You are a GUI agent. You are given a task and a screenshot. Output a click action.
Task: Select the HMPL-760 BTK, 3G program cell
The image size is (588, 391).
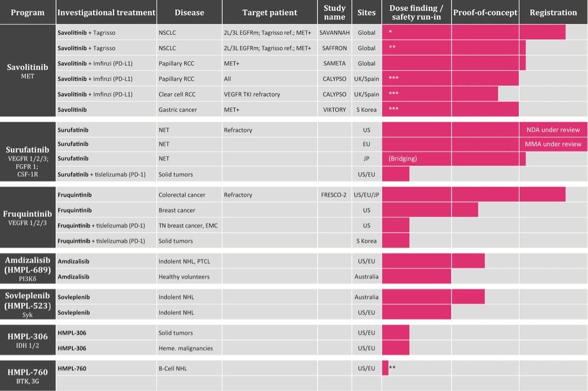pyautogui.click(x=28, y=375)
